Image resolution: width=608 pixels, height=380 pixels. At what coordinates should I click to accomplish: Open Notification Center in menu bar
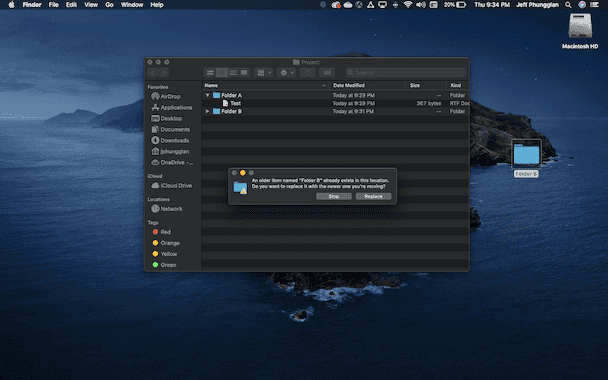594,5
